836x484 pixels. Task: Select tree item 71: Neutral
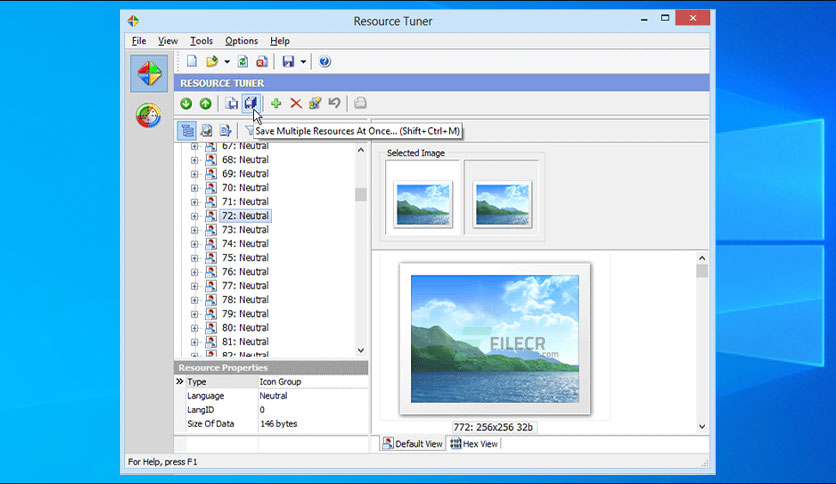pos(245,201)
